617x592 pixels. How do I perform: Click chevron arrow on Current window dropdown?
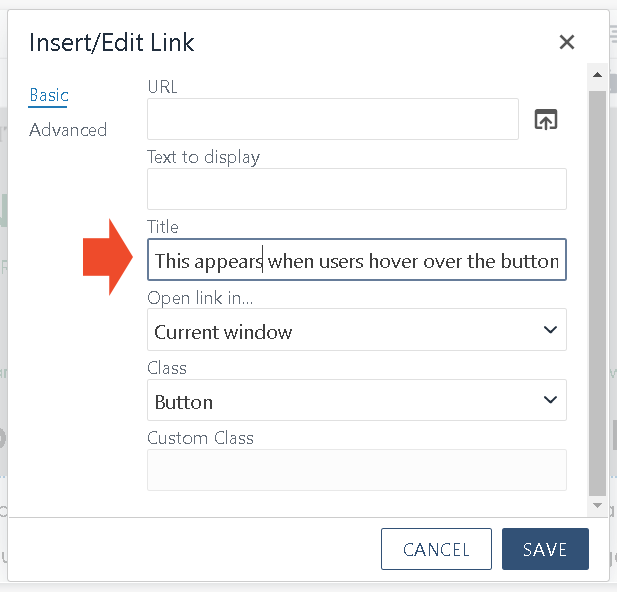coord(550,329)
